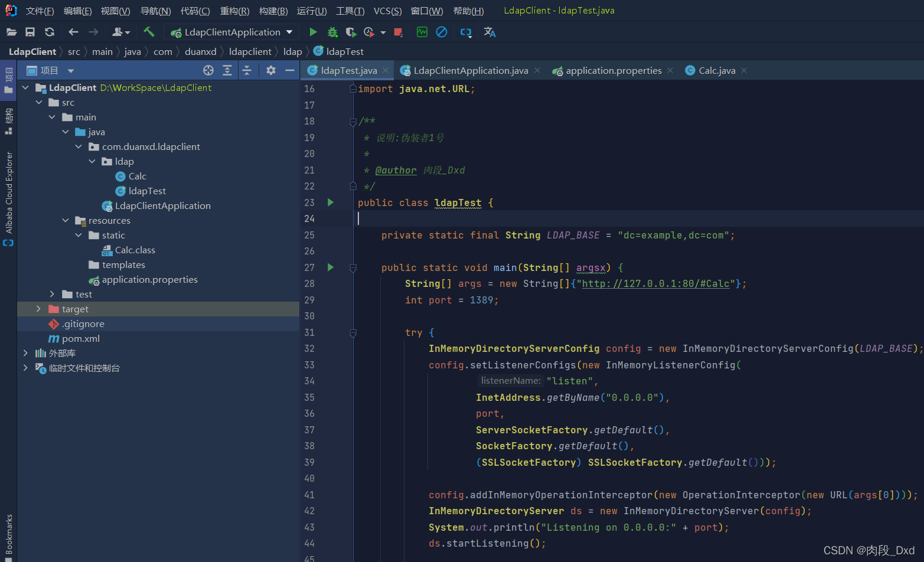Navigate forward with the right arrow

93,32
